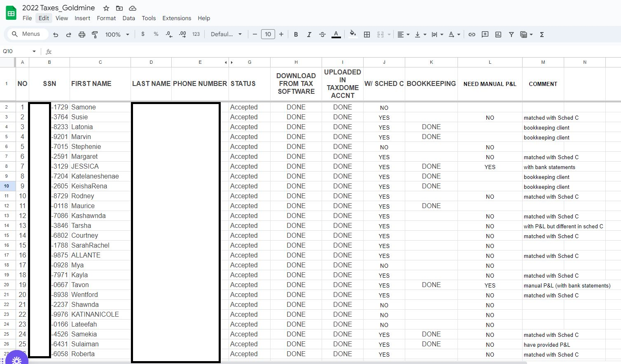Viewport: 621px width, 364px height.
Task: Apply strikethrough formatting
Action: (322, 35)
